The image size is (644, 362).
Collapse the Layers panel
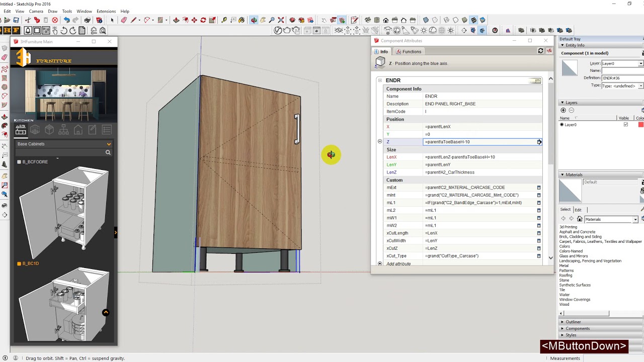562,103
